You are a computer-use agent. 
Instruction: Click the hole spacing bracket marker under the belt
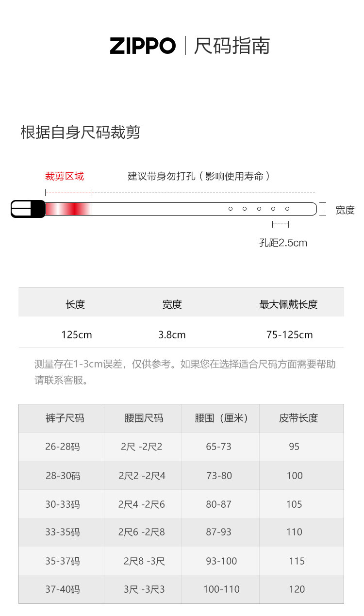tap(281, 224)
